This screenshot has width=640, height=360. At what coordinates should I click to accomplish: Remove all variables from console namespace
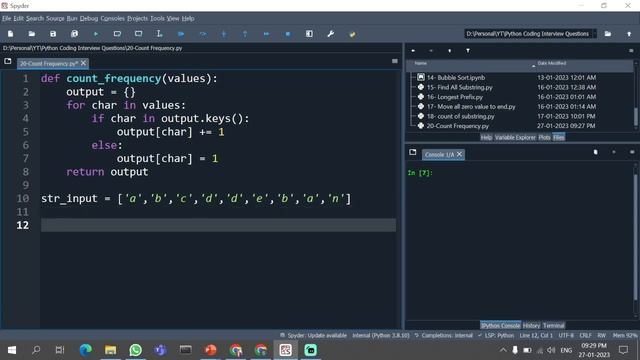pos(596,152)
